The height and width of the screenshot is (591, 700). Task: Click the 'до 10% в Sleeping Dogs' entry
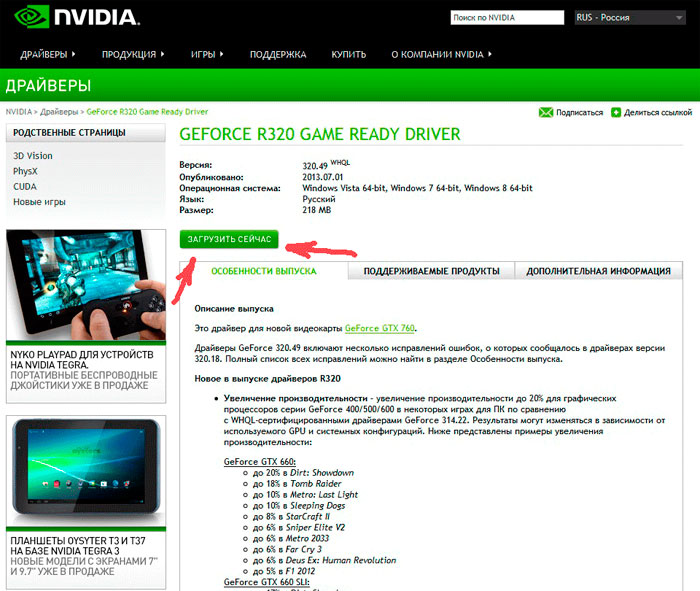pyautogui.click(x=299, y=506)
